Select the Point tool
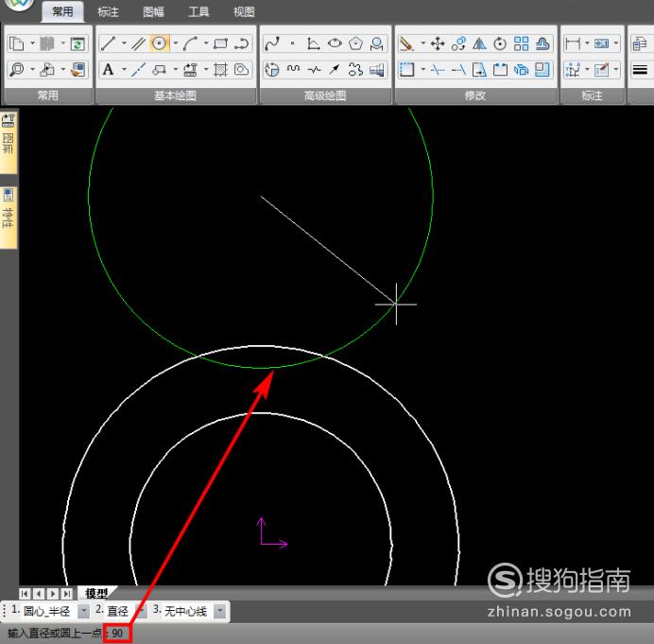 [293, 44]
